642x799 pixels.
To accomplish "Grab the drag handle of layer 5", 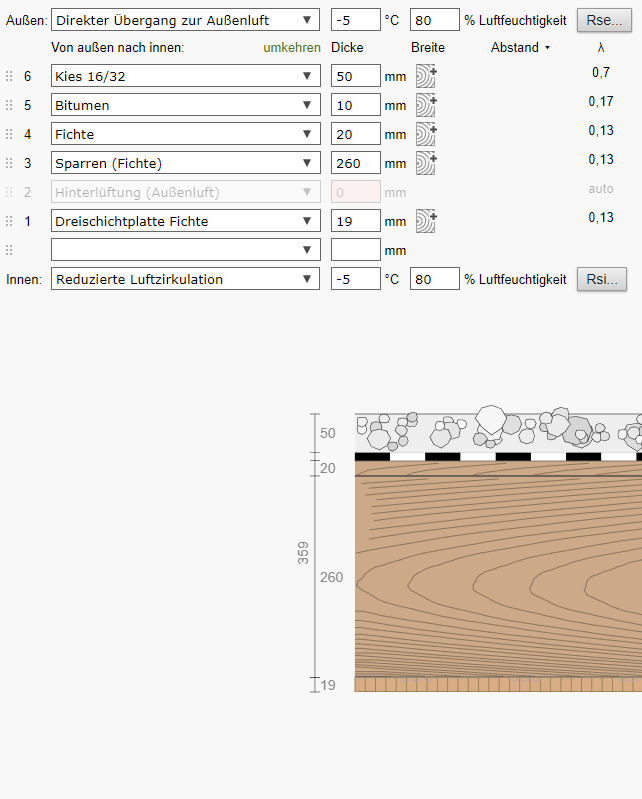I will [x=9, y=105].
